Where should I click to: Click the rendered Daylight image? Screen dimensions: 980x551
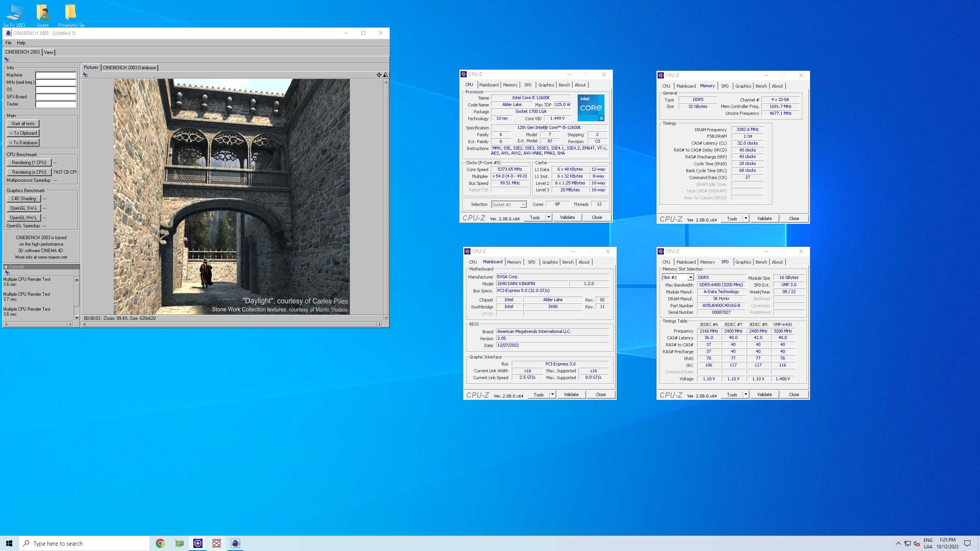click(x=232, y=197)
